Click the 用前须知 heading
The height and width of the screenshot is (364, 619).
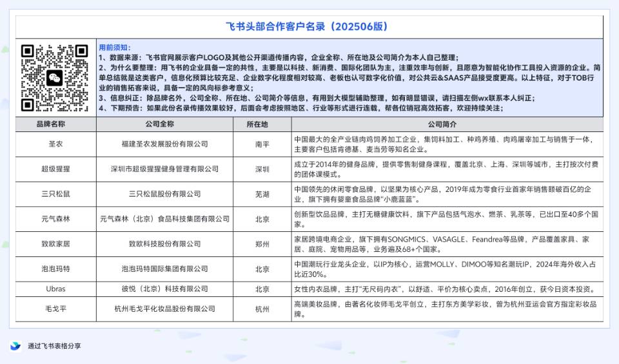point(115,47)
